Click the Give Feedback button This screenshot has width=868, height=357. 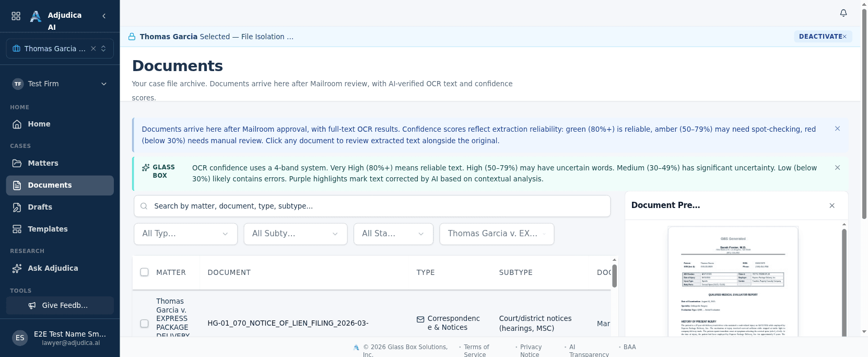pos(60,305)
